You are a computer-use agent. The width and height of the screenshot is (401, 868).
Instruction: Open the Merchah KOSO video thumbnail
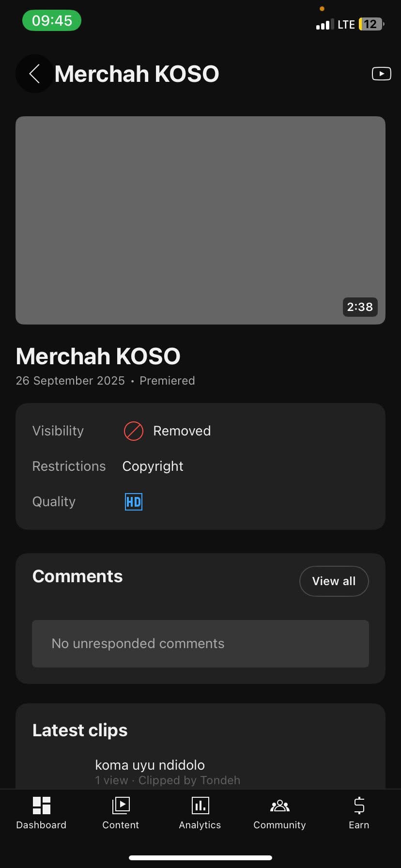coord(200,220)
